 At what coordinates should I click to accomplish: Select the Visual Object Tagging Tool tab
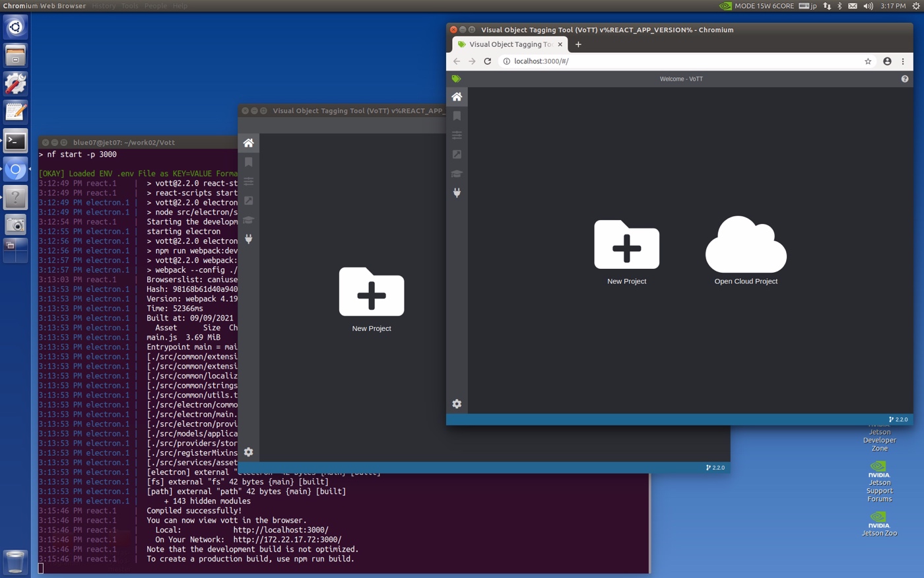click(510, 44)
